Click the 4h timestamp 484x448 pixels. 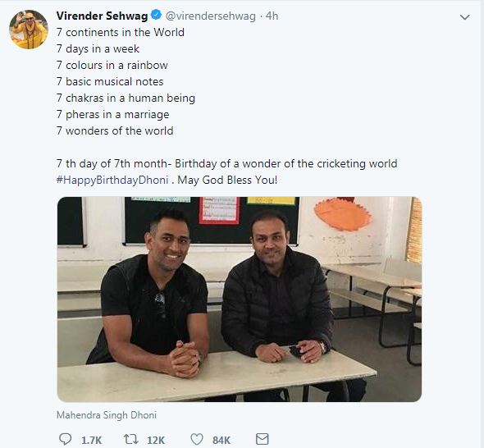point(272,16)
